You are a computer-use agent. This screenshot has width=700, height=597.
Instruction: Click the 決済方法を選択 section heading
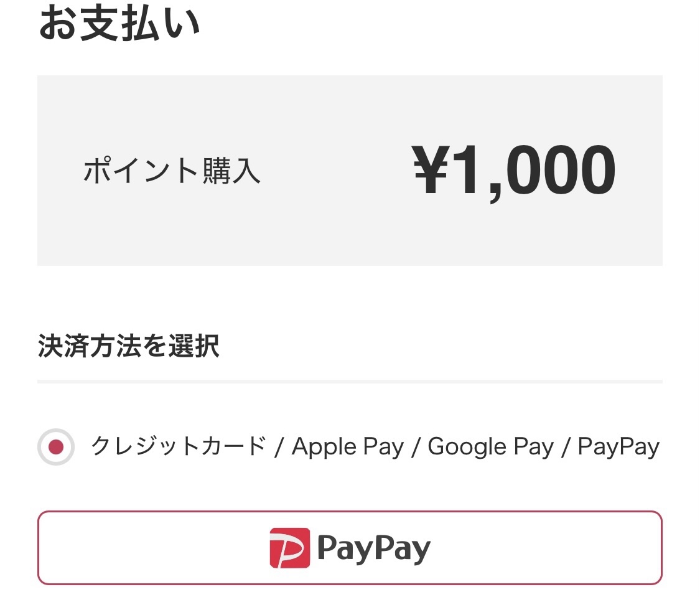click(129, 346)
